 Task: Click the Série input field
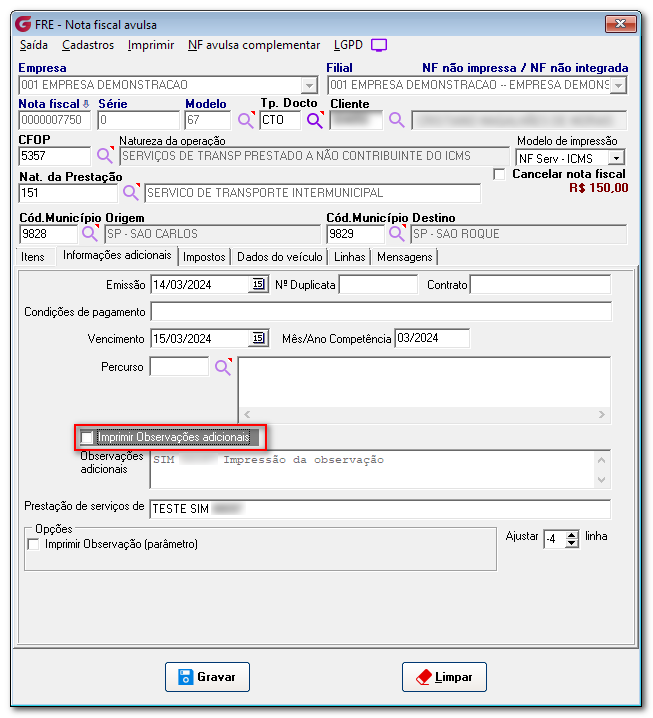click(x=138, y=120)
